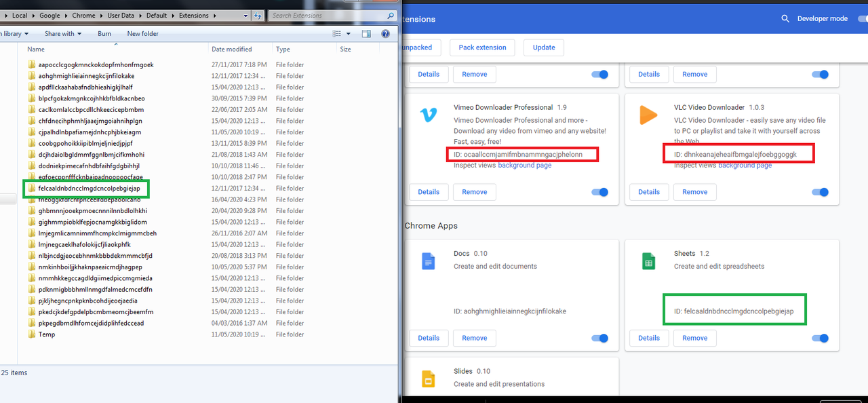Toggle off the Docs app
Image resolution: width=868 pixels, height=403 pixels.
click(x=600, y=338)
